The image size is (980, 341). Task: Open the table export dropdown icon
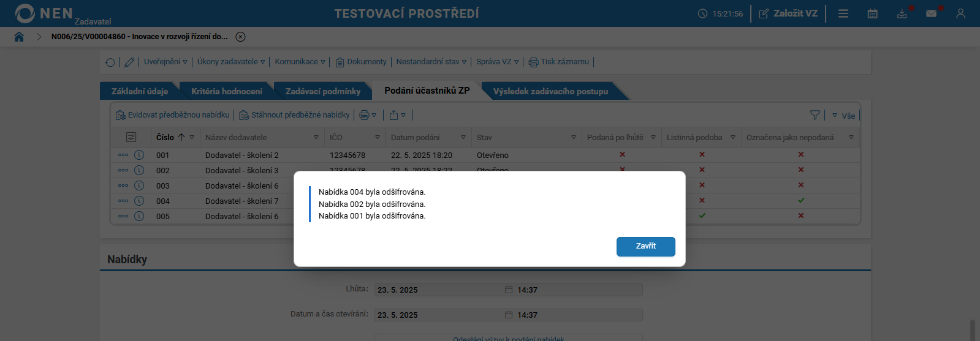coord(397,115)
